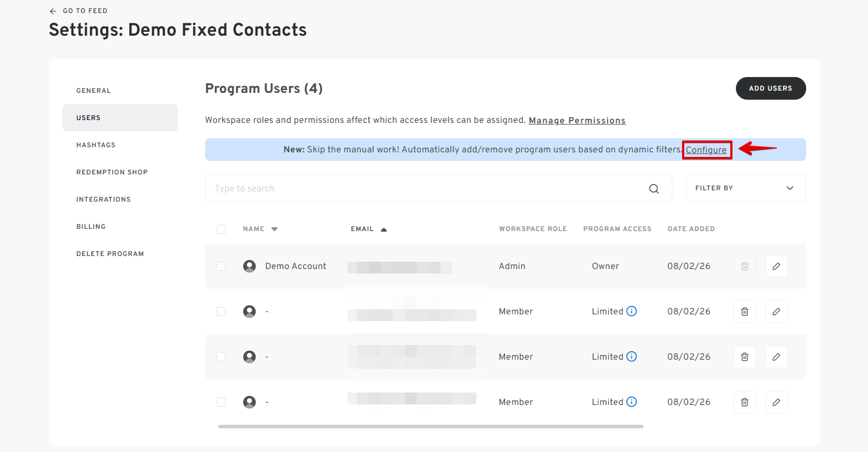Open the Configure dynamic filters link
The height and width of the screenshot is (452, 868).
click(706, 150)
